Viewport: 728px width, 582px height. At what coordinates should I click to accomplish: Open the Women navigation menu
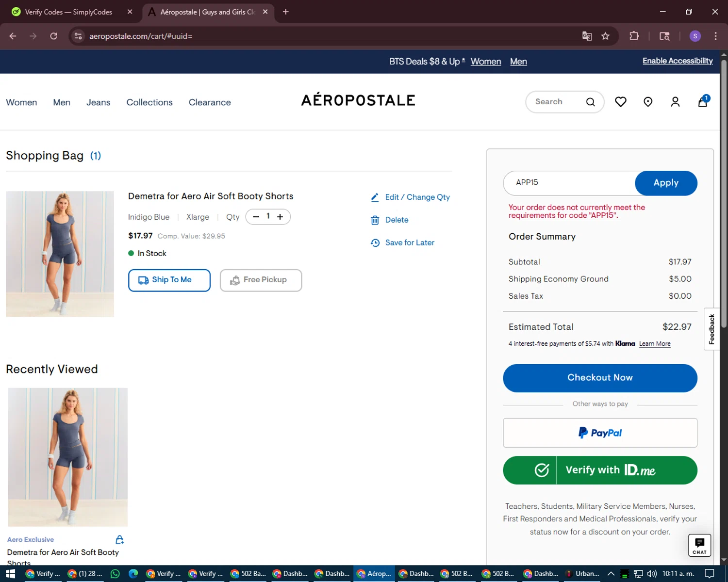click(x=21, y=102)
